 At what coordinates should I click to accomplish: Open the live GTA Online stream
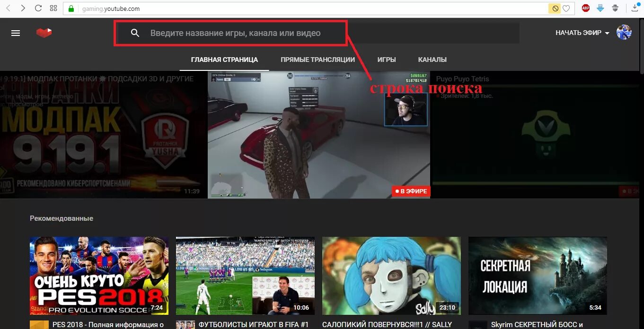click(319, 135)
